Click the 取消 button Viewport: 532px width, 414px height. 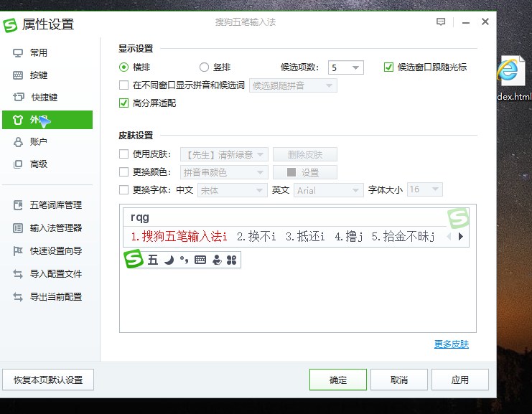399,380
